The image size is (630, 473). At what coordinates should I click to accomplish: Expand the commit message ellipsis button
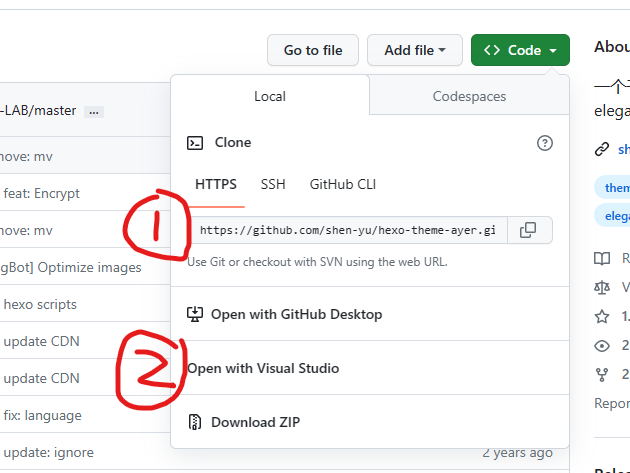click(x=94, y=112)
